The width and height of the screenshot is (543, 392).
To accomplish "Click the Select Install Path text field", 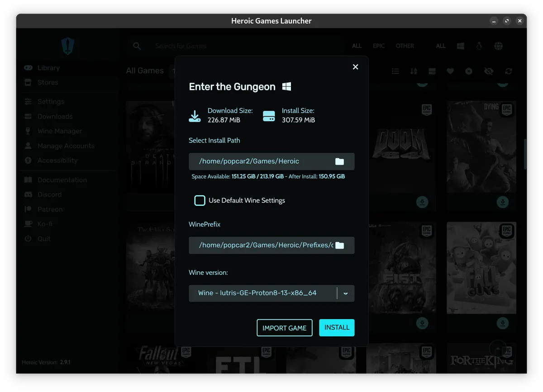I will pos(271,161).
